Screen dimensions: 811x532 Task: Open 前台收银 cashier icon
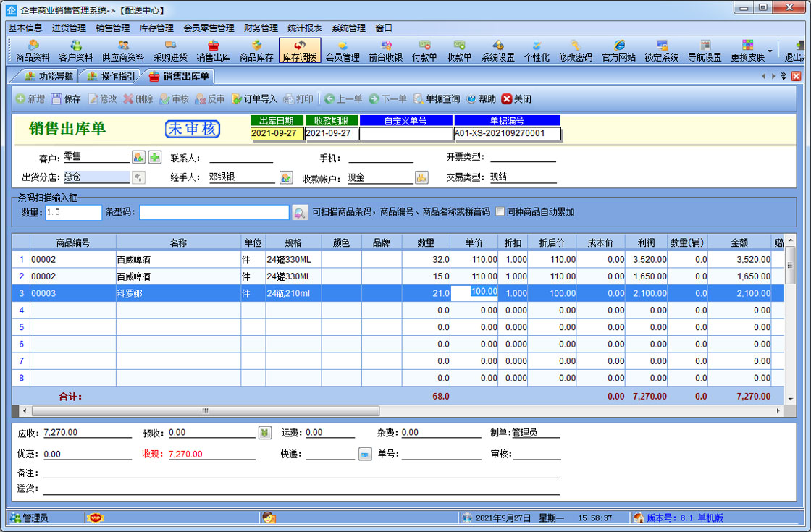click(x=385, y=50)
